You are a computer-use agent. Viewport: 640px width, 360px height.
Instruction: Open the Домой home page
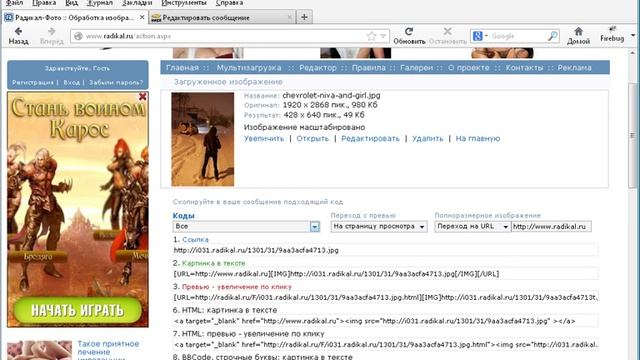[x=578, y=35]
